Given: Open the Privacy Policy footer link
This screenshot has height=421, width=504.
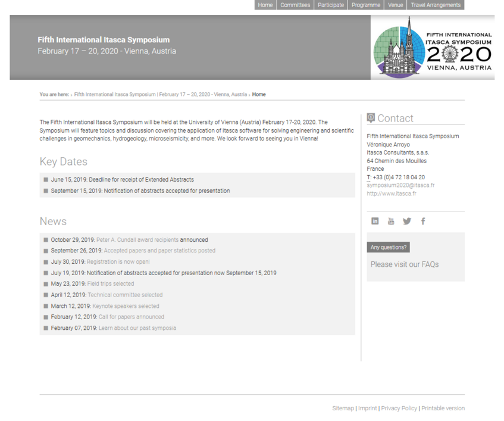Looking at the screenshot, I should tap(399, 408).
